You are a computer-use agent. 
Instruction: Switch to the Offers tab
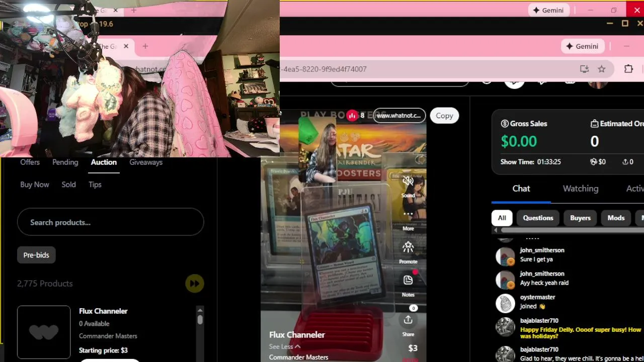pos(30,162)
